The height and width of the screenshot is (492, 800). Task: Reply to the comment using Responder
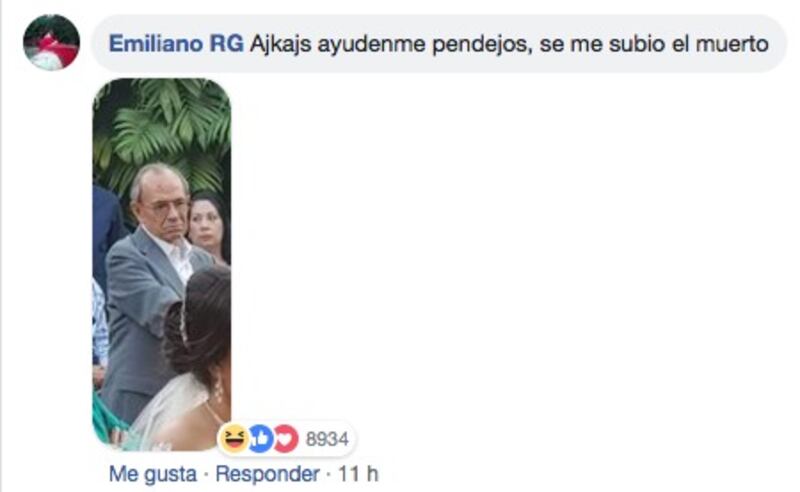pos(268,474)
